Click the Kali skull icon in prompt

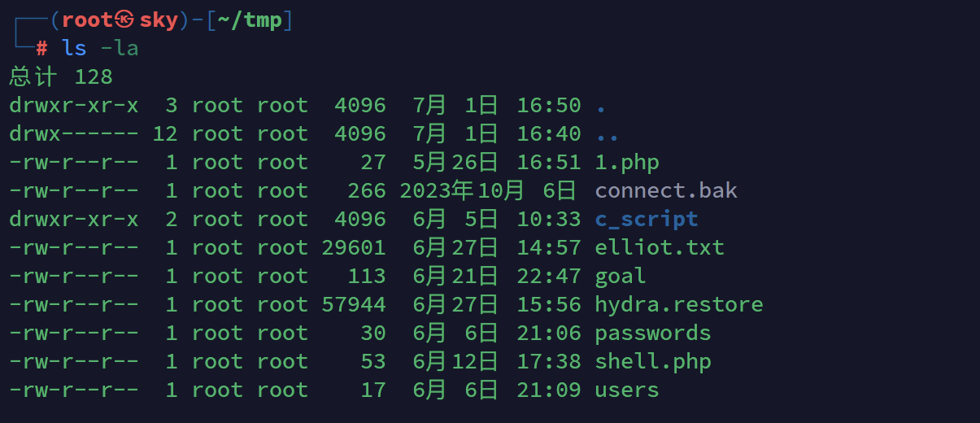click(x=124, y=20)
